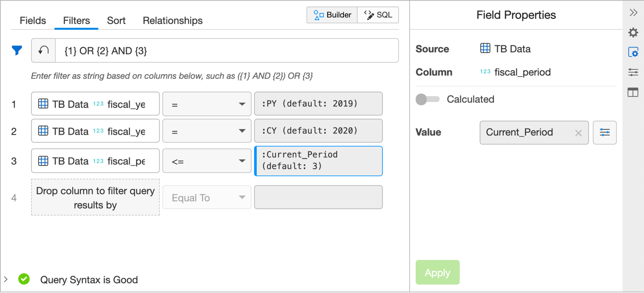644x293 pixels.
Task: Click the Query Syntax is Good text
Action: [89, 280]
